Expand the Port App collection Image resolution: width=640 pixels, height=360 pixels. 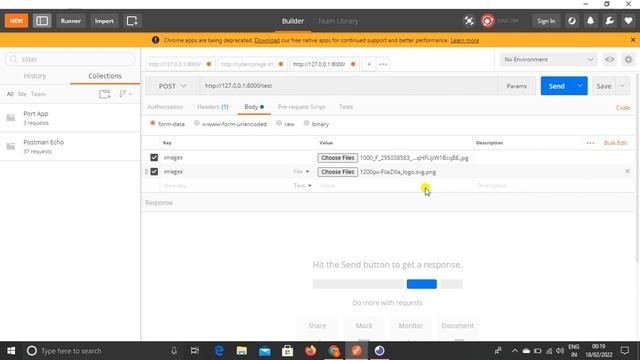pyautogui.click(x=70, y=118)
